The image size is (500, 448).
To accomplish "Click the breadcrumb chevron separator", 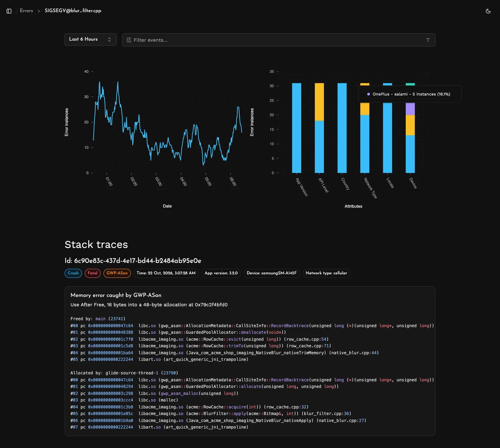I will click(x=39, y=11).
